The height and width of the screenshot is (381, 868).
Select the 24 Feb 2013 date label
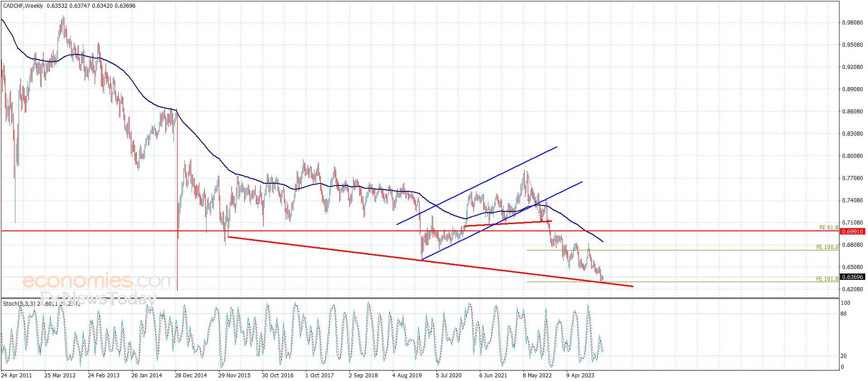tap(104, 375)
